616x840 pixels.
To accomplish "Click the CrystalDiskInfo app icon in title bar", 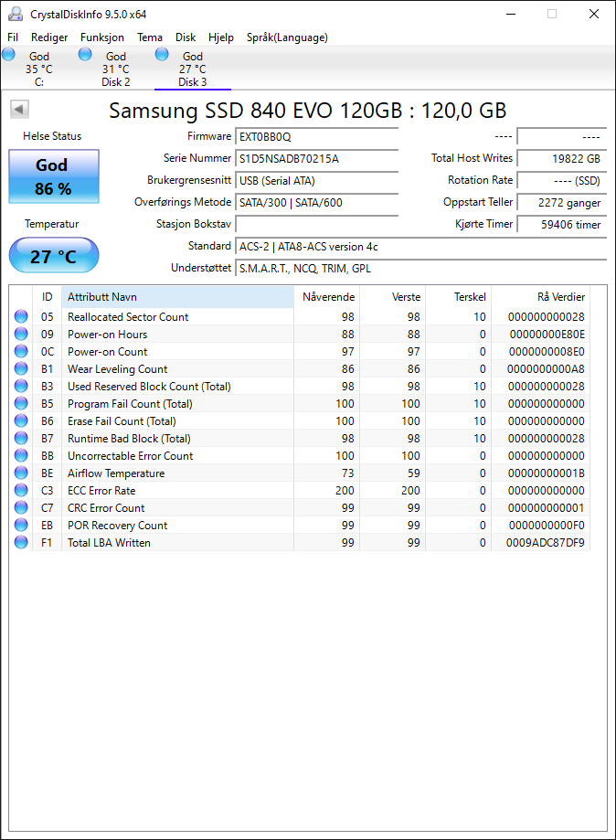I will 16,14.
